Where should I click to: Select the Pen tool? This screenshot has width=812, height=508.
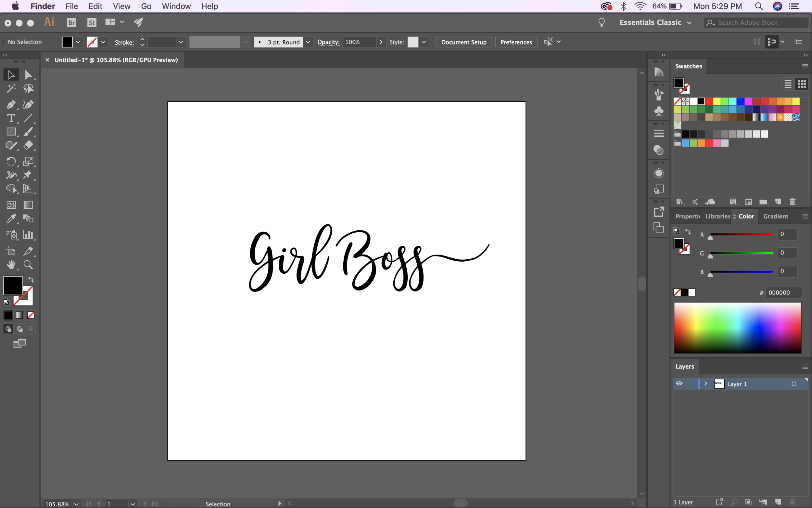coord(11,104)
